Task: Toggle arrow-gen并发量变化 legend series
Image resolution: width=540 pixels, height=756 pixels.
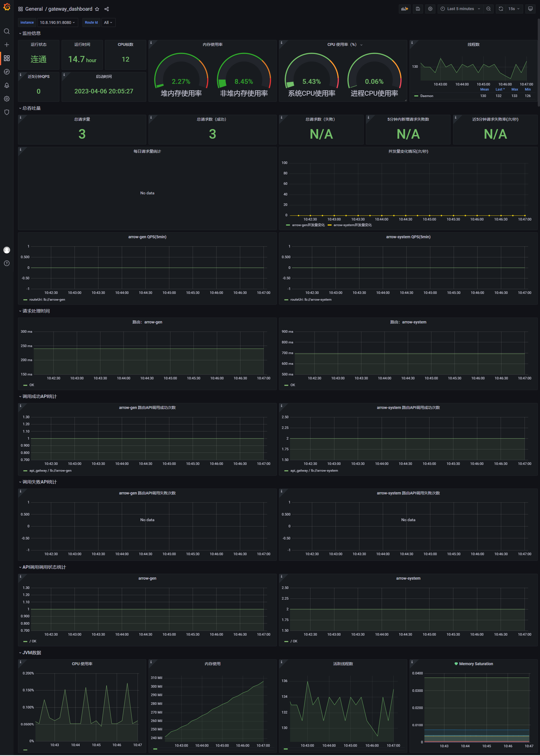Action: coord(308,225)
